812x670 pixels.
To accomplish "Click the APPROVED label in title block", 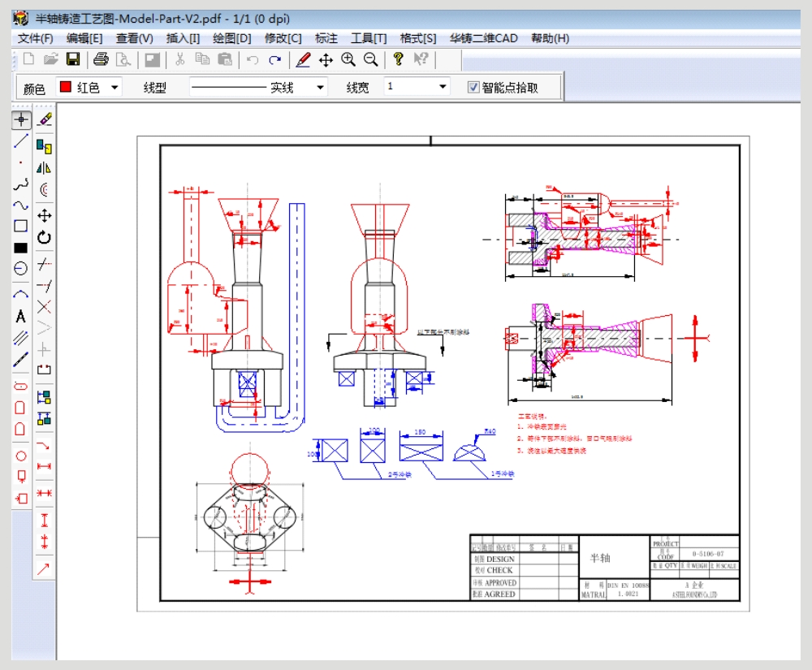I will click(x=500, y=582).
